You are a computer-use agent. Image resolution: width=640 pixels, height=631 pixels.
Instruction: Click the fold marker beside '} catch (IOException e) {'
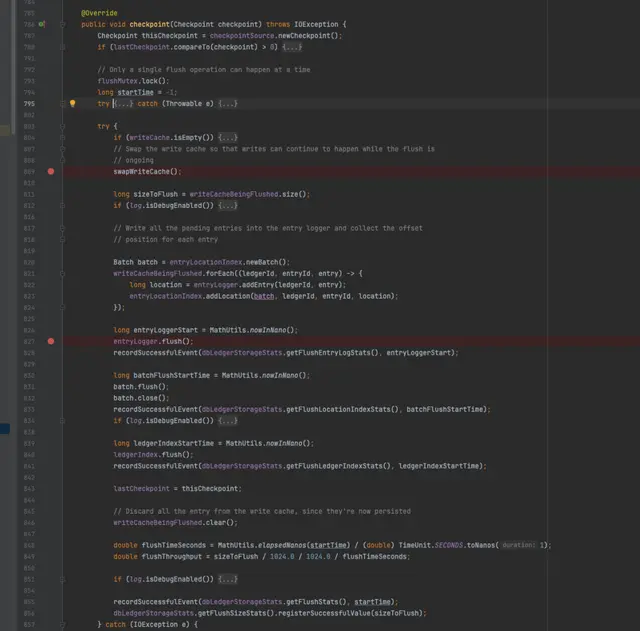[62, 624]
